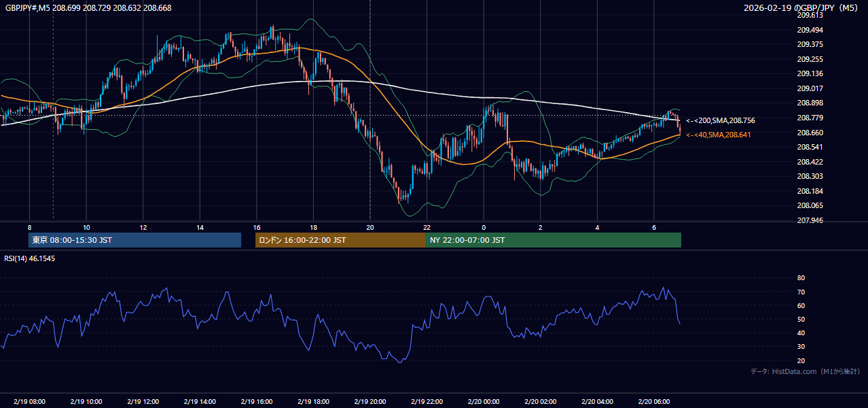Image resolution: width=868 pixels, height=408 pixels.
Task: Click hour tick '2' under the candlestick chart
Action: 540,227
